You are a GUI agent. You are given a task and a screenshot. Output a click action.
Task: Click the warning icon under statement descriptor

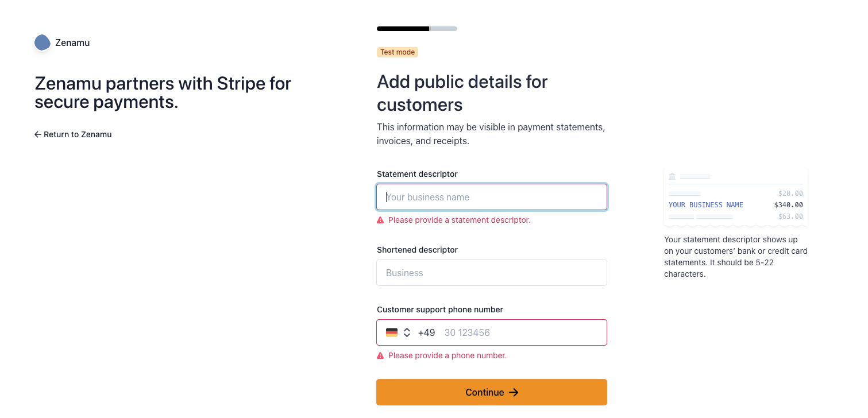[380, 220]
